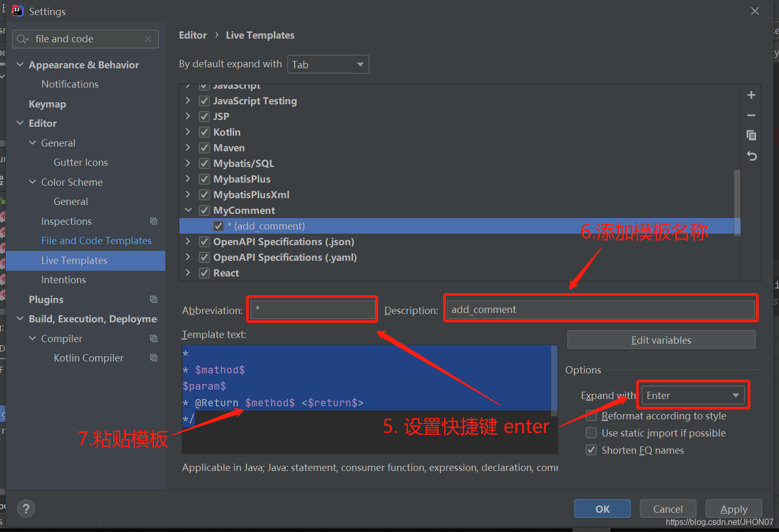This screenshot has width=779, height=532.
Task: Expand the Kotlin template group
Action: point(188,132)
